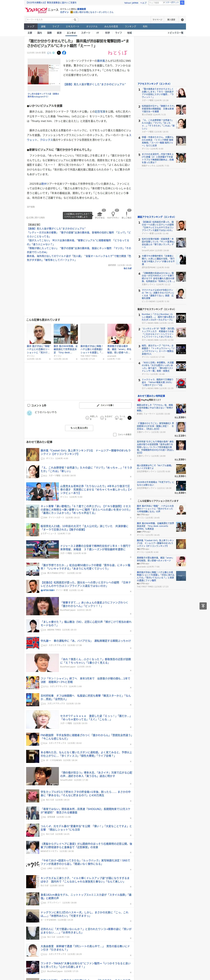
Task: Open the Yahoo! JAPAN news logo
Action: [41, 10]
